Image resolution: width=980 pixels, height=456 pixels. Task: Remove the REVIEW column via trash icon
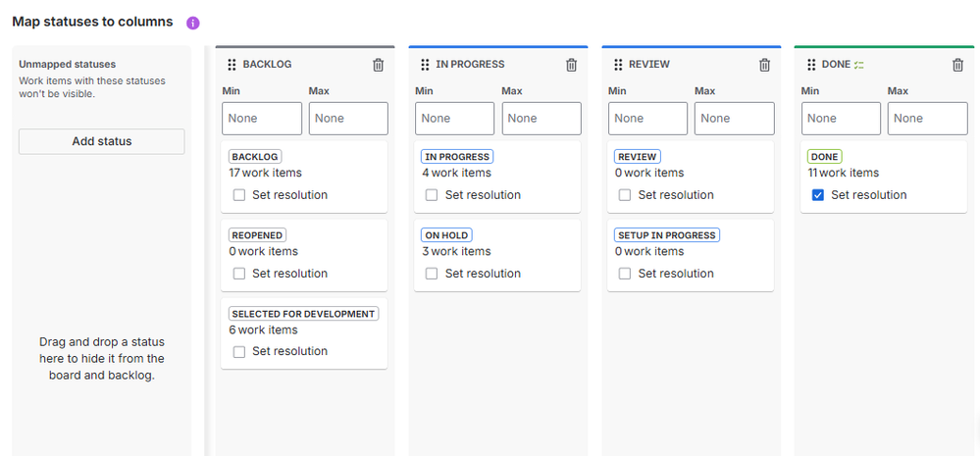765,65
